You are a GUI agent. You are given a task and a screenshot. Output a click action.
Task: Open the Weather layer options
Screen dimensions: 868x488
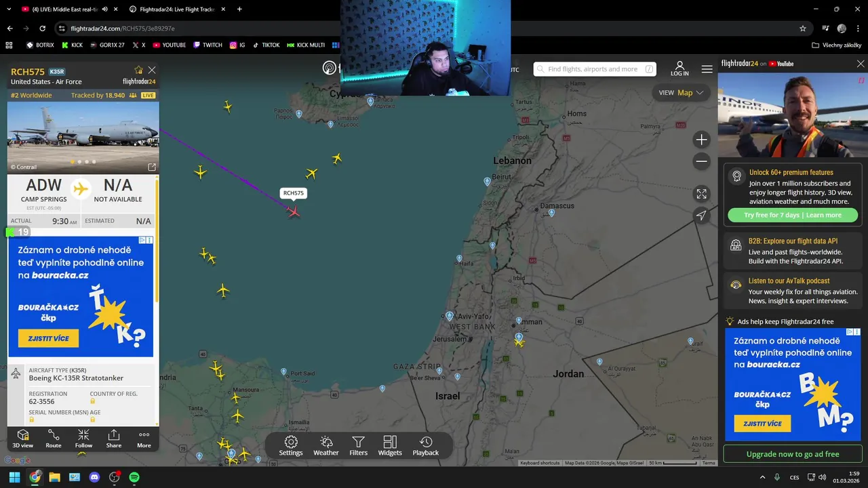(x=326, y=446)
